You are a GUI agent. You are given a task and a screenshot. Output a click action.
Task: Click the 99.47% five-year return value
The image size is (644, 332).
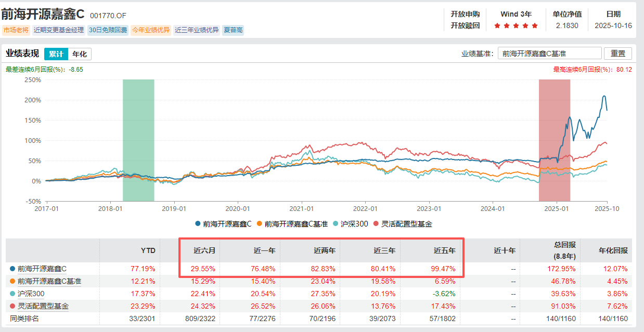(x=443, y=269)
